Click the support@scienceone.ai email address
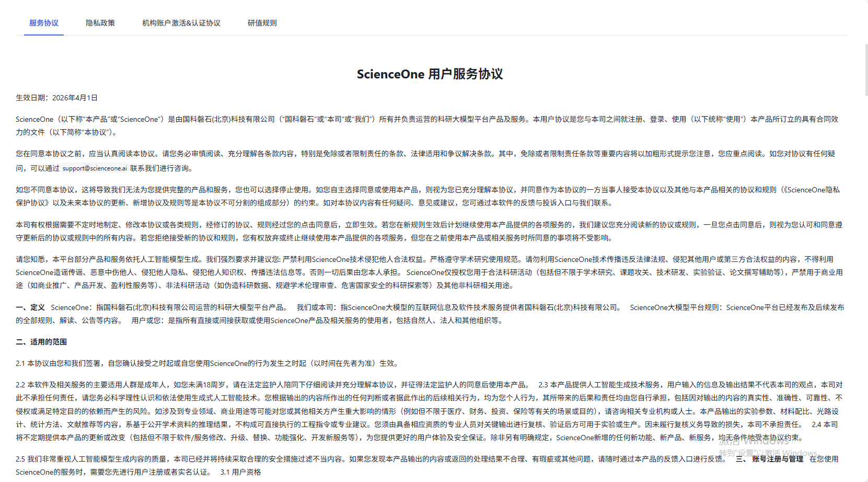 95,168
